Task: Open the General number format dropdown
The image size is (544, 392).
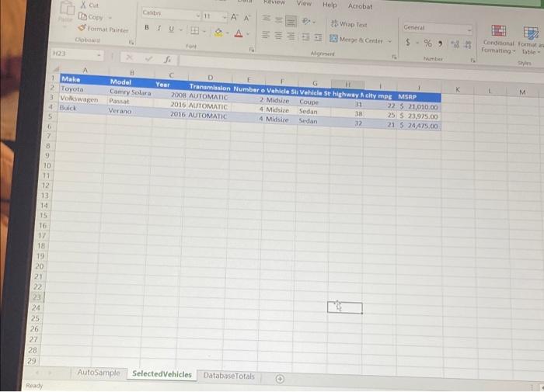Action: pyautogui.click(x=469, y=30)
